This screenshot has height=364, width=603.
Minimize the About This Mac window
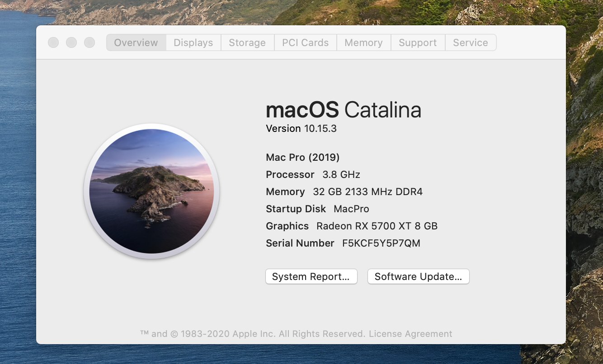click(71, 42)
